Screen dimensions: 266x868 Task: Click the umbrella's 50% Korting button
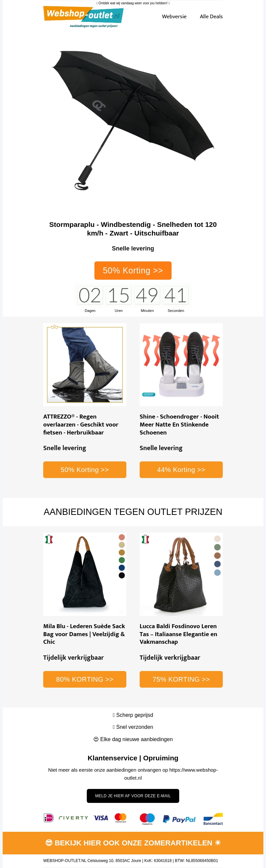point(133,270)
